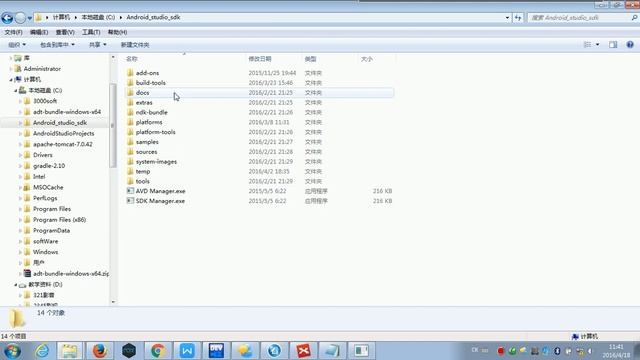The width and height of the screenshot is (640, 360).
Task: Refresh the Android_studio_sdk folder view
Action: coord(518,18)
